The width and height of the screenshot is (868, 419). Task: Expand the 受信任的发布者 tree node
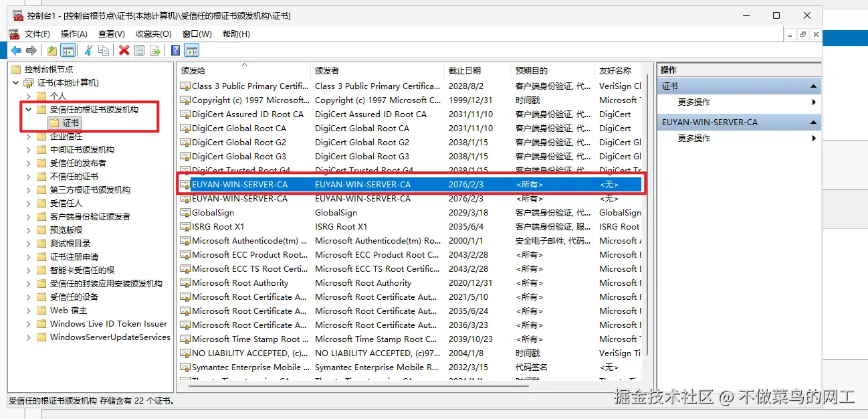pos(29,163)
